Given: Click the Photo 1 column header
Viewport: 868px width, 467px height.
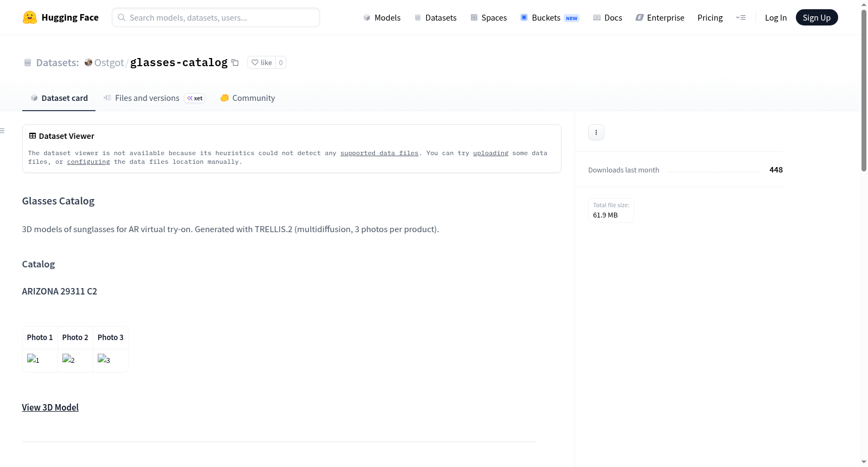Looking at the screenshot, I should pyautogui.click(x=40, y=337).
